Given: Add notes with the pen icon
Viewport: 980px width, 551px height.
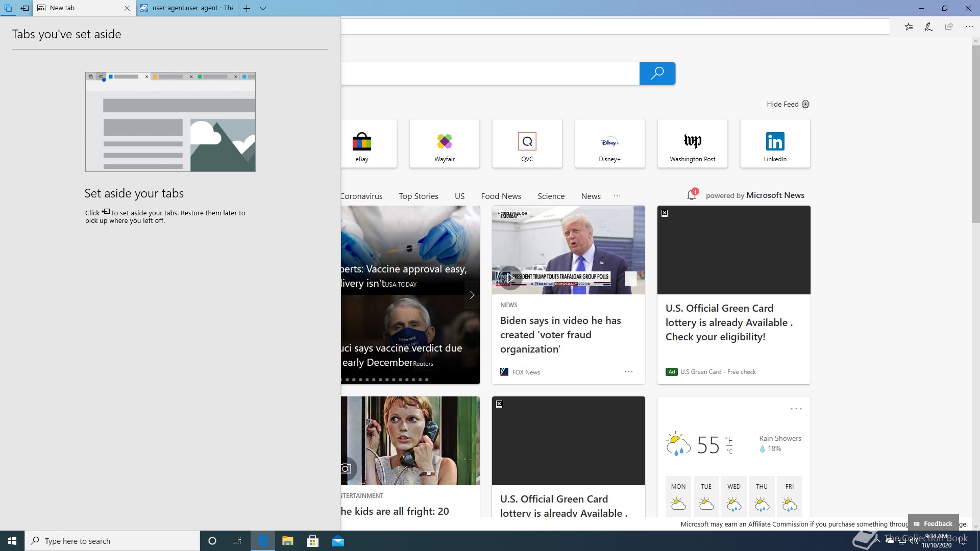Looking at the screenshot, I should click(929, 27).
